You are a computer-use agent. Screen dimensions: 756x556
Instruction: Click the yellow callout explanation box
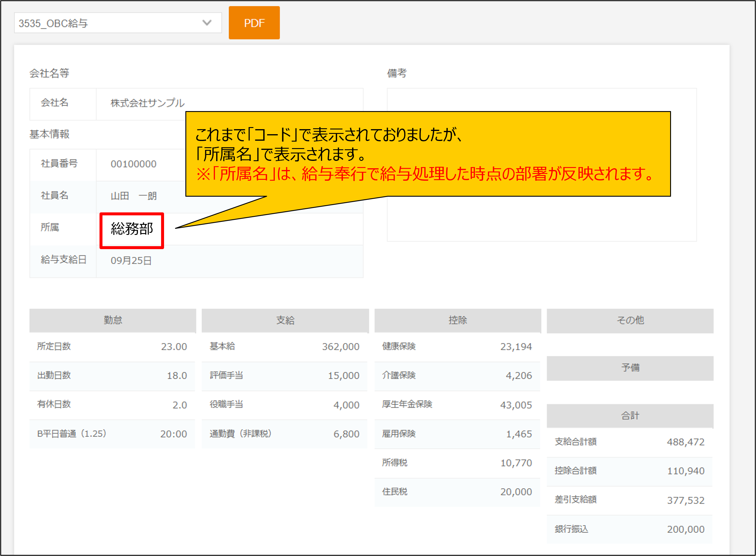tap(427, 154)
